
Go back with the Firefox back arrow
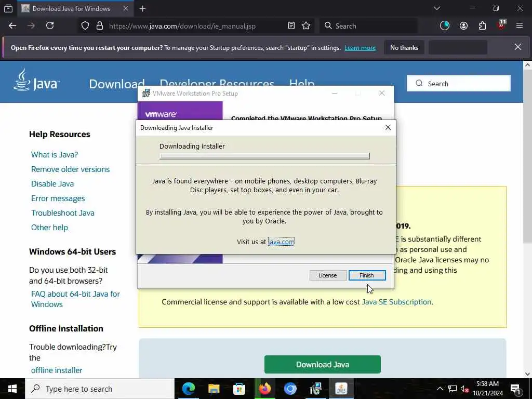point(12,26)
